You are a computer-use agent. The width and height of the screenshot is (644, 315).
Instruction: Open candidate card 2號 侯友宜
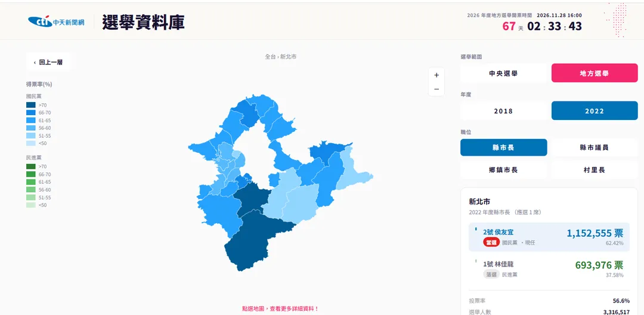point(549,237)
